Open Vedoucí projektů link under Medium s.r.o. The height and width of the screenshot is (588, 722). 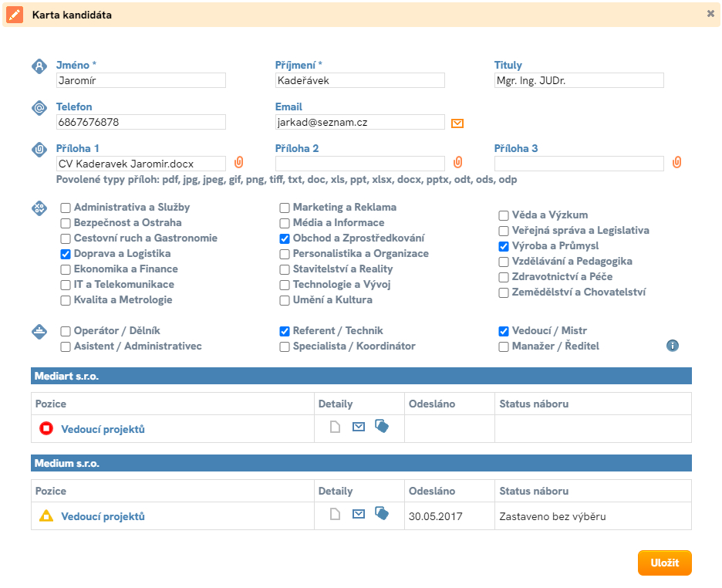coord(103,516)
